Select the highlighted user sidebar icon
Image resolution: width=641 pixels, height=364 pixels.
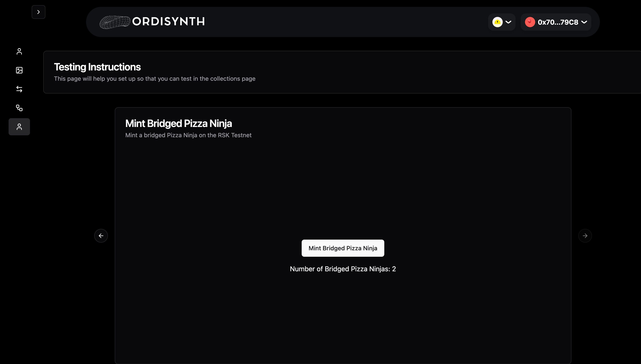click(x=19, y=127)
